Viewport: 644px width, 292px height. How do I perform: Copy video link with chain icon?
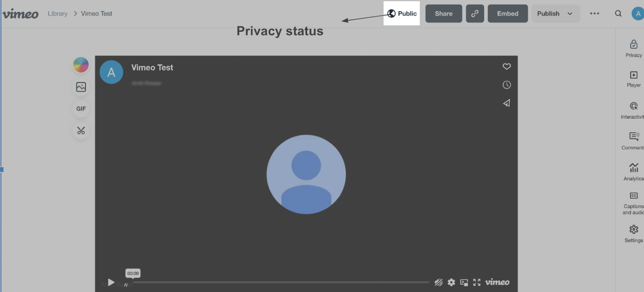tap(475, 14)
